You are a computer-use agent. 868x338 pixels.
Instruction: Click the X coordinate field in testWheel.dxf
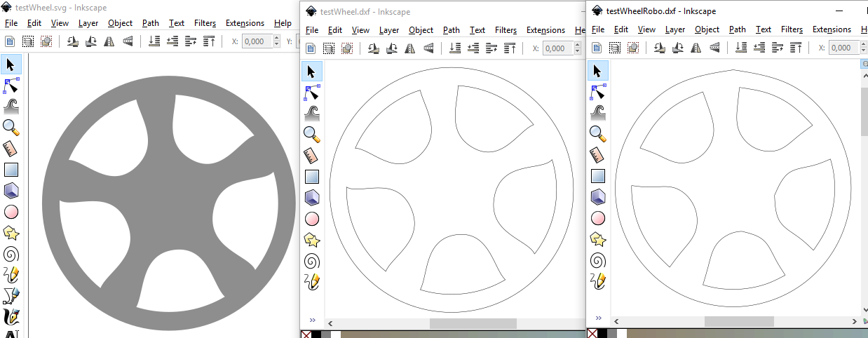pos(559,48)
